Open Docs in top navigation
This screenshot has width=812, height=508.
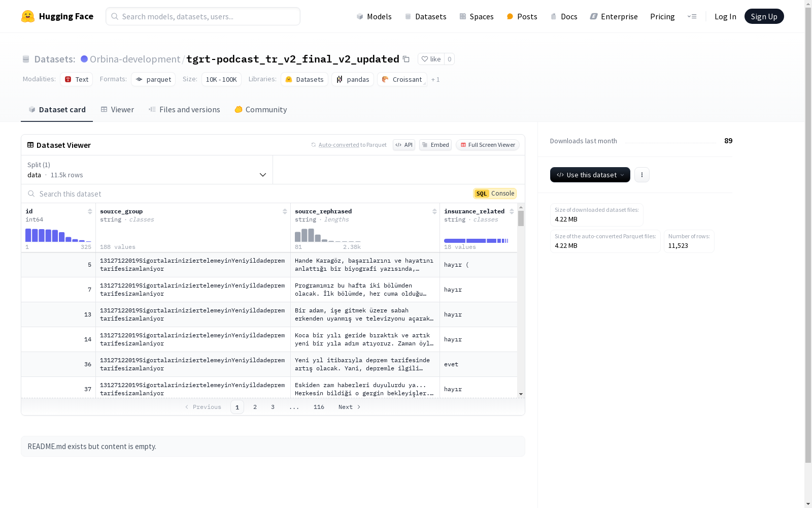pyautogui.click(x=564, y=16)
